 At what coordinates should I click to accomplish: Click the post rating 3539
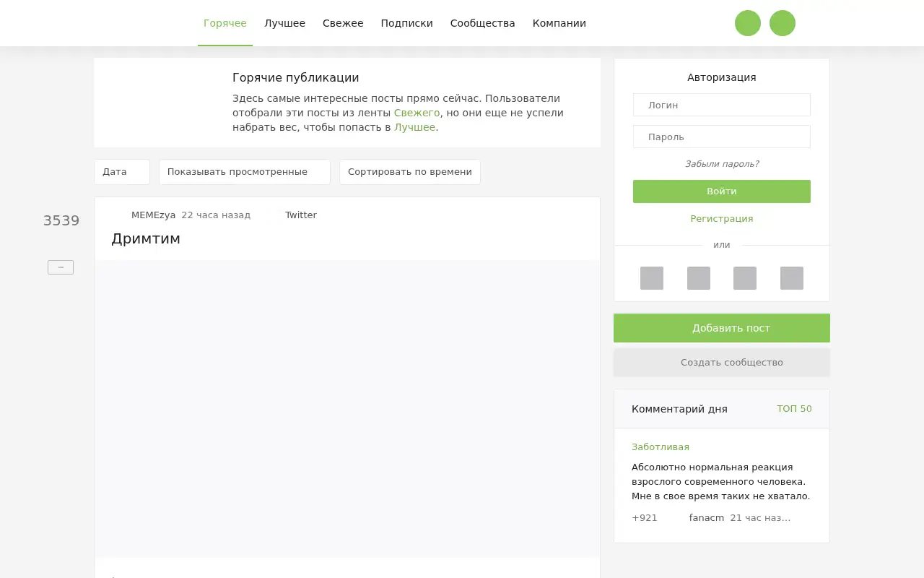coord(61,221)
